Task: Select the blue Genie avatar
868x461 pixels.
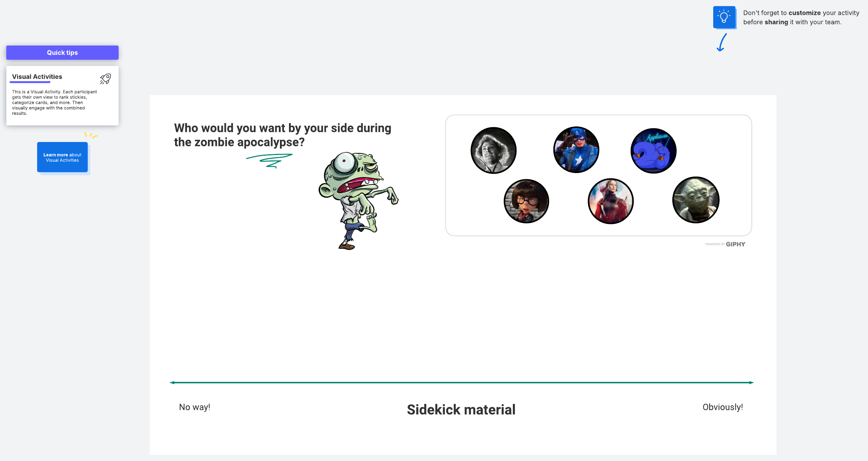Action: [653, 151]
